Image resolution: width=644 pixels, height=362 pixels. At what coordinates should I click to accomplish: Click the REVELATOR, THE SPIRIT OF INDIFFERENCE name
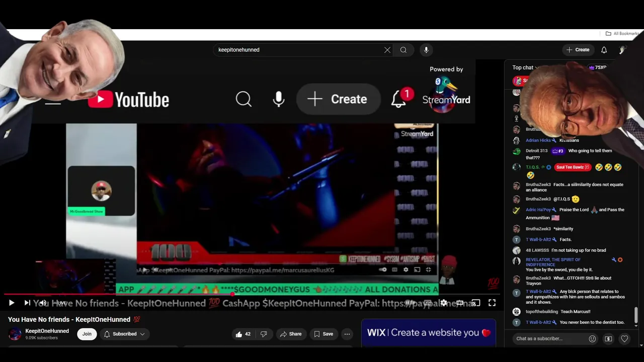[x=553, y=262]
